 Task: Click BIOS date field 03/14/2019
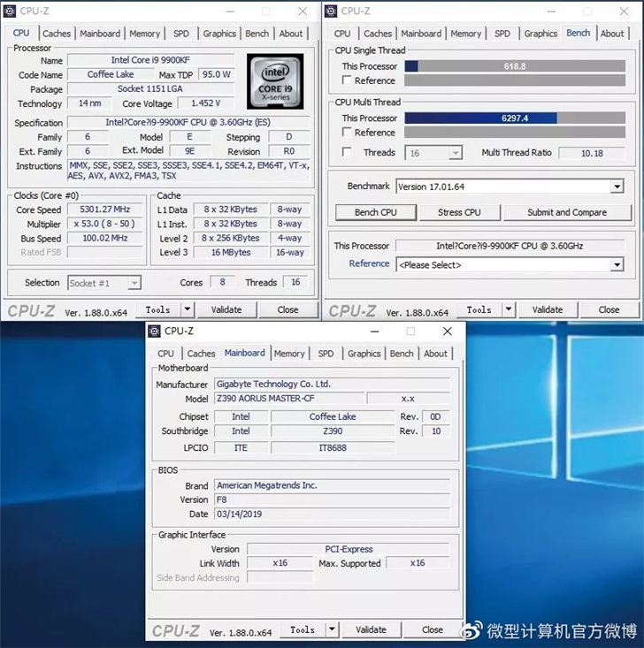(x=332, y=515)
